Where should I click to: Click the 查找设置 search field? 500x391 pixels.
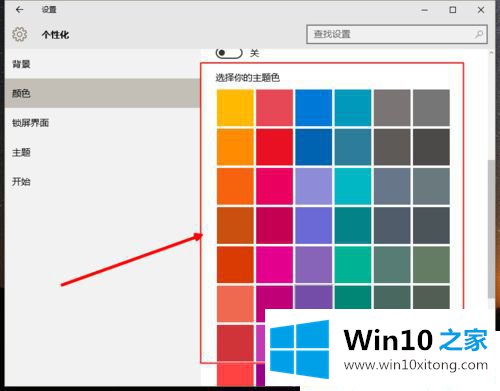[x=397, y=34]
